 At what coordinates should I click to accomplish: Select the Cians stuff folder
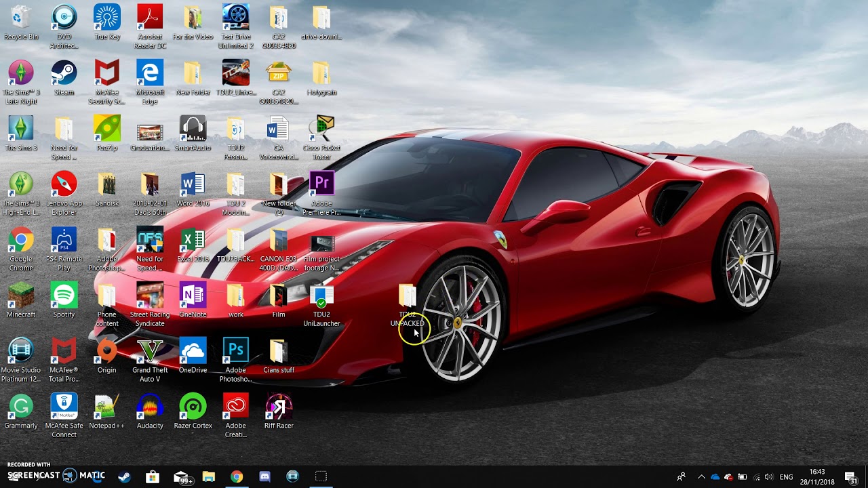coord(279,356)
